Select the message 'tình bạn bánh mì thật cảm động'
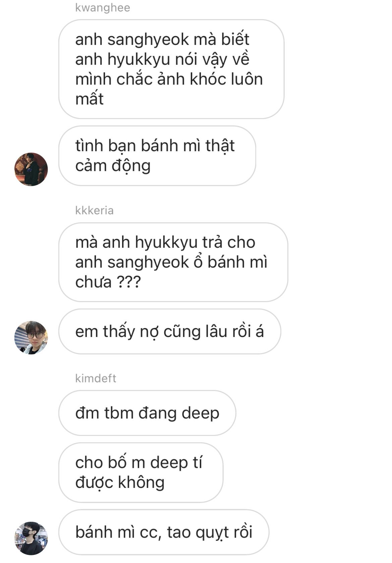 (x=157, y=156)
